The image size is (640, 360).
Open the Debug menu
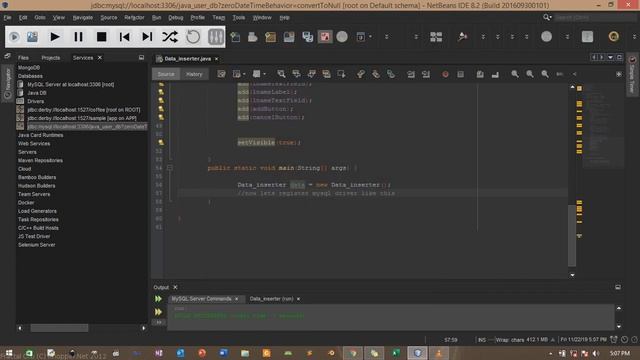coord(176,18)
